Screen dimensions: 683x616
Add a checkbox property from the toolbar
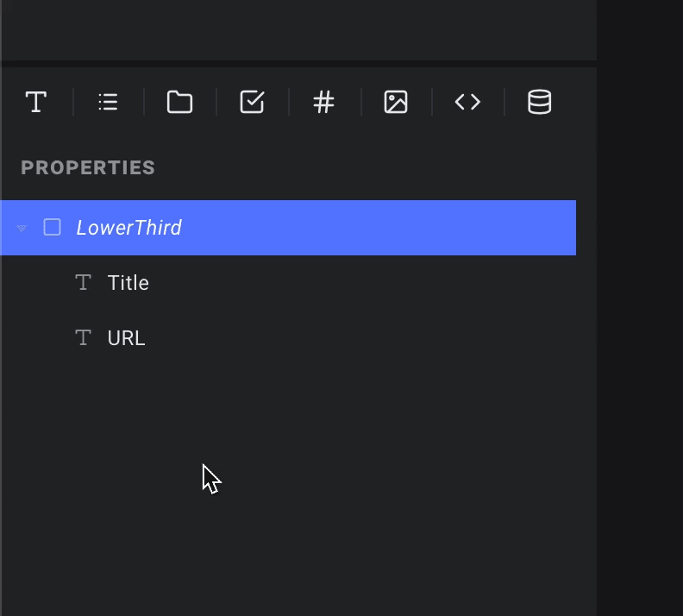(252, 103)
